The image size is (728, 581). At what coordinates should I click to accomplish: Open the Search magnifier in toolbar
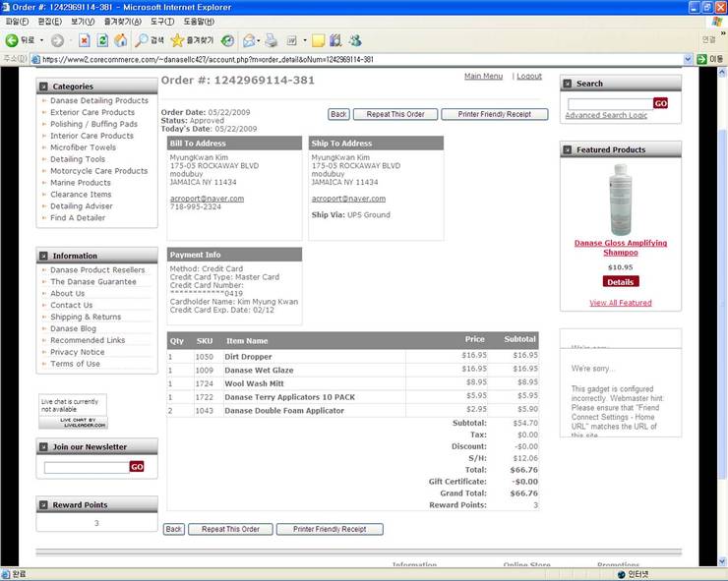149,41
